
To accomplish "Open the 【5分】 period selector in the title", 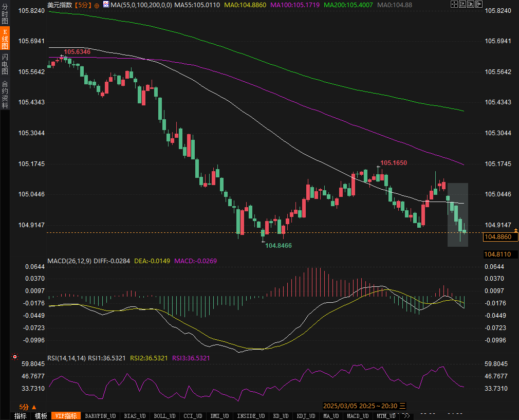I will (82, 5).
